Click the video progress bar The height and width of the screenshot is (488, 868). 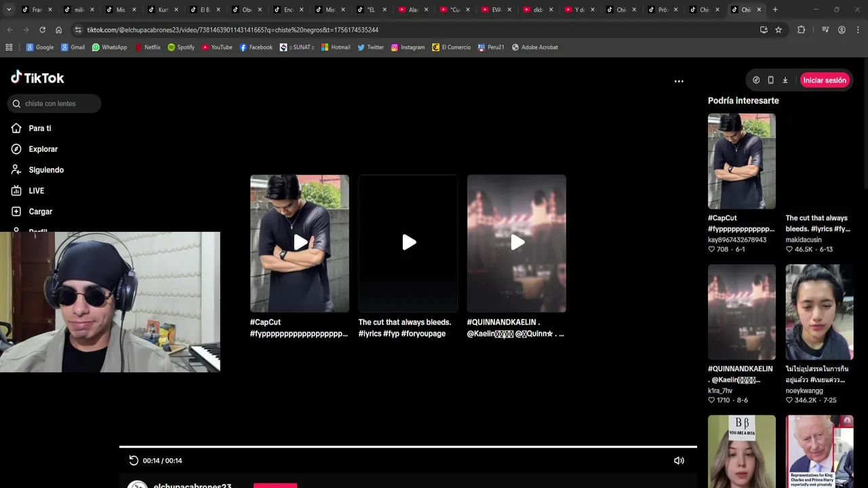(408, 447)
